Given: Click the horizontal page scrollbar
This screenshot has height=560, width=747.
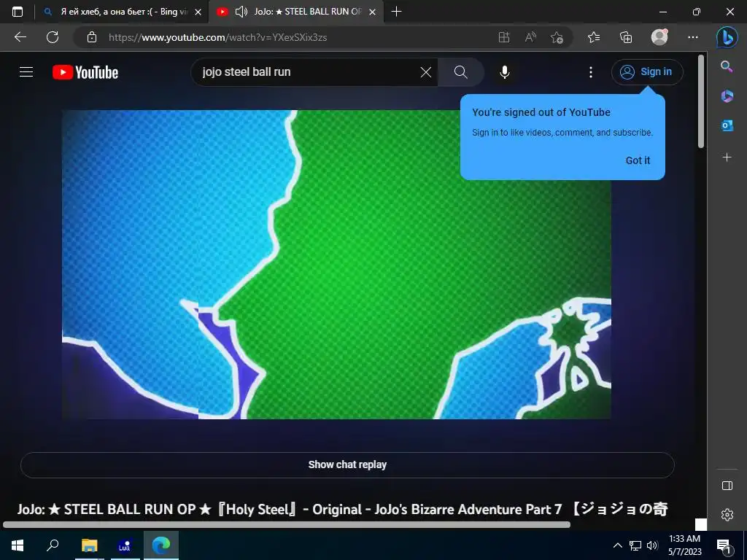Looking at the screenshot, I should click(x=286, y=525).
